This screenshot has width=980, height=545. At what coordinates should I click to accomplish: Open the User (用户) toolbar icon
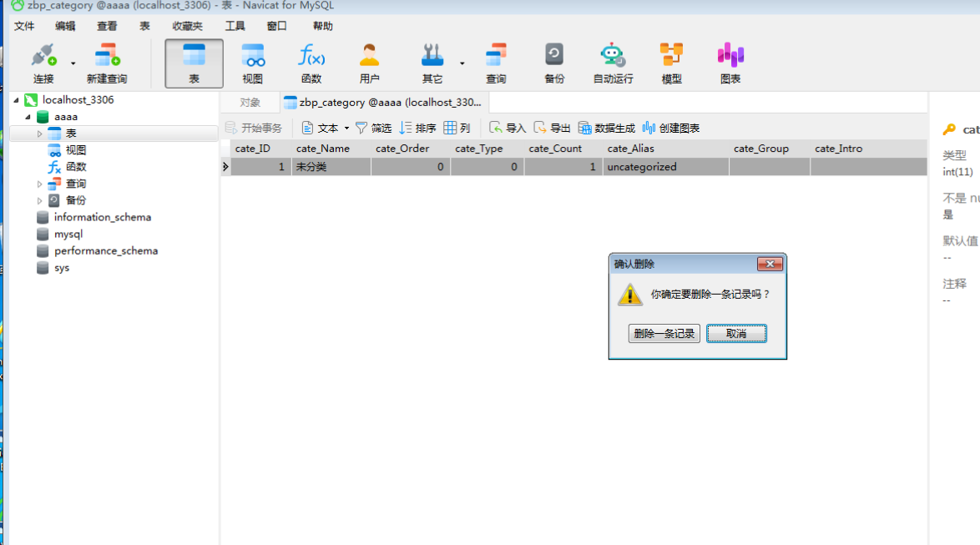point(369,63)
